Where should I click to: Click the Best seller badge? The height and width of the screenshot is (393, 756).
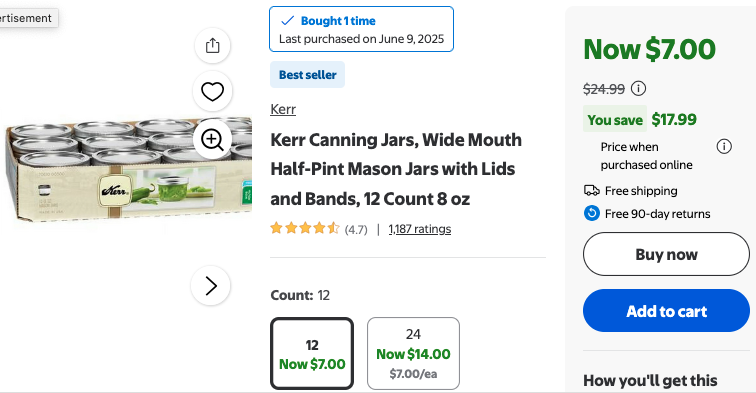tap(308, 75)
